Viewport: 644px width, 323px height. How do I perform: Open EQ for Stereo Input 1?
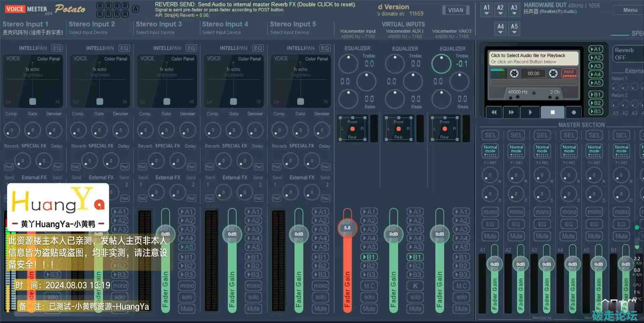(57, 48)
